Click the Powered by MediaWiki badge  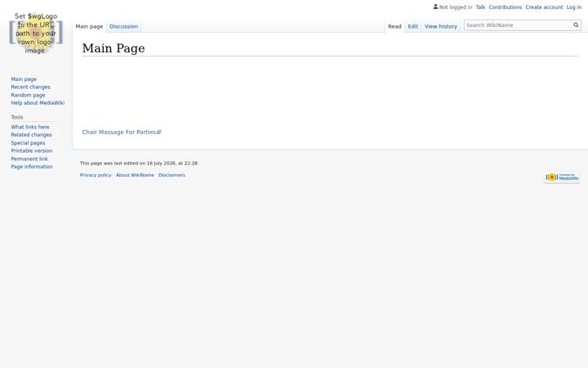[x=562, y=177]
